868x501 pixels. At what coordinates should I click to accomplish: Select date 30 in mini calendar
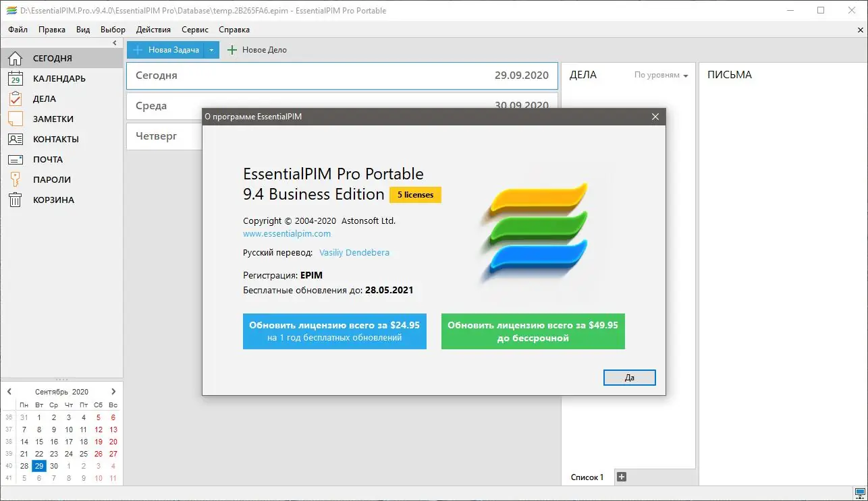tap(54, 466)
